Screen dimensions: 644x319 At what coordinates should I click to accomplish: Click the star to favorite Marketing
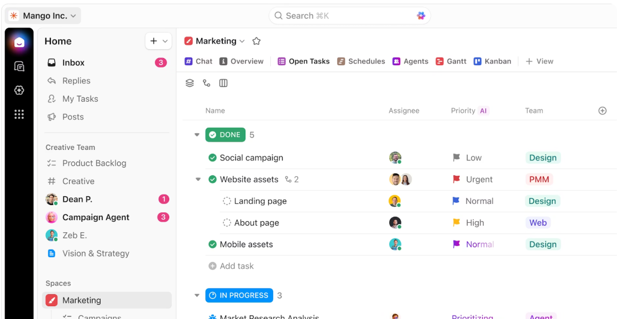point(256,40)
